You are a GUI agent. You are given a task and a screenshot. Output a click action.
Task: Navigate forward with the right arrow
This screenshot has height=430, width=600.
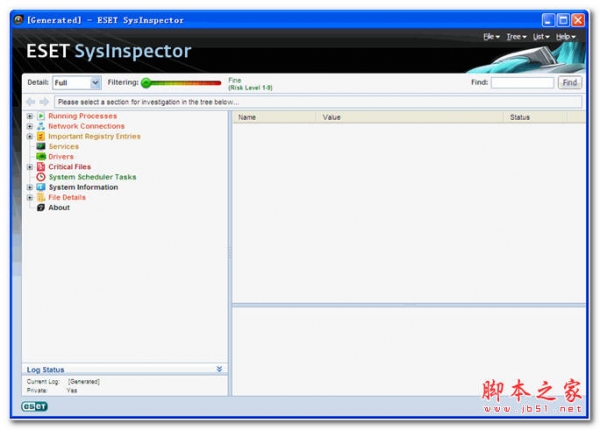tap(44, 102)
